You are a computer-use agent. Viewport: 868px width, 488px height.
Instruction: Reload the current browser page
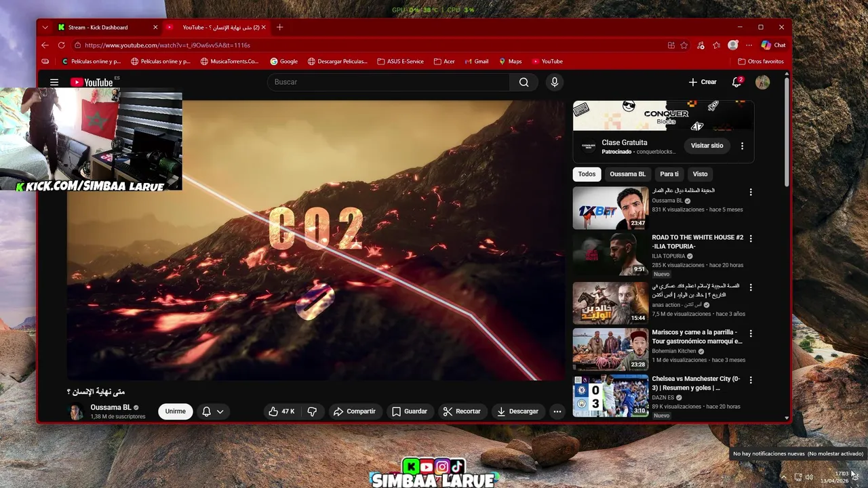coord(61,45)
